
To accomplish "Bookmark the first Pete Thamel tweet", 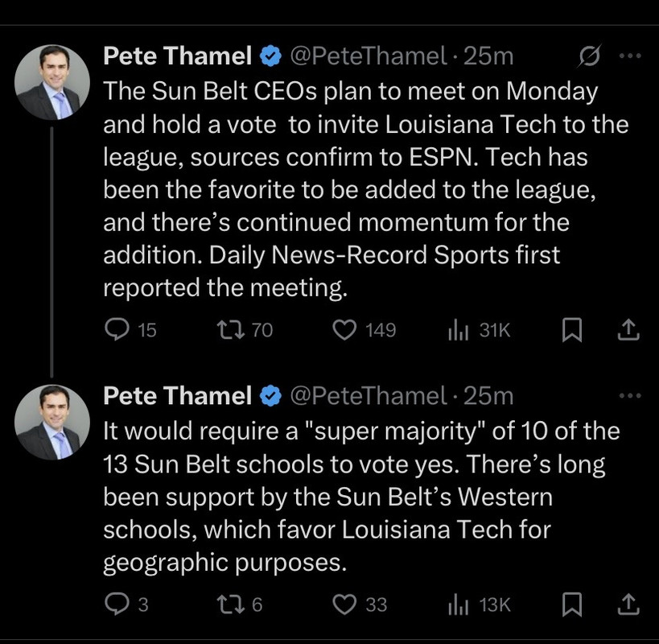I will click(571, 330).
